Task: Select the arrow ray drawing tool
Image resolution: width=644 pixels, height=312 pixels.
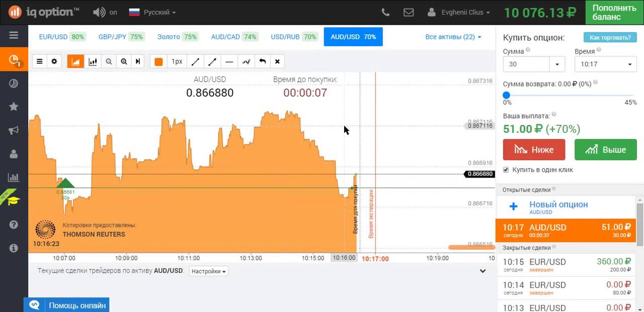Action: 212,61
